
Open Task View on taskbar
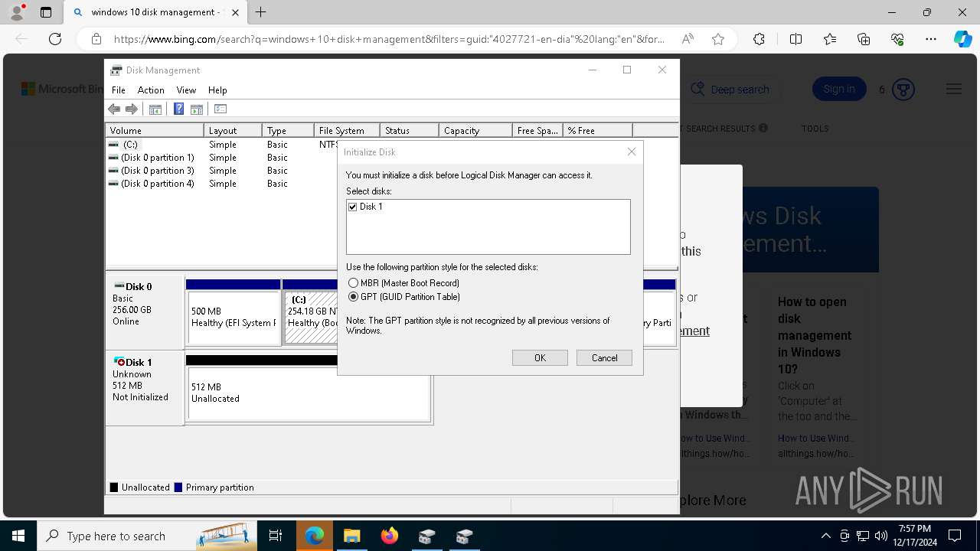[x=276, y=536]
